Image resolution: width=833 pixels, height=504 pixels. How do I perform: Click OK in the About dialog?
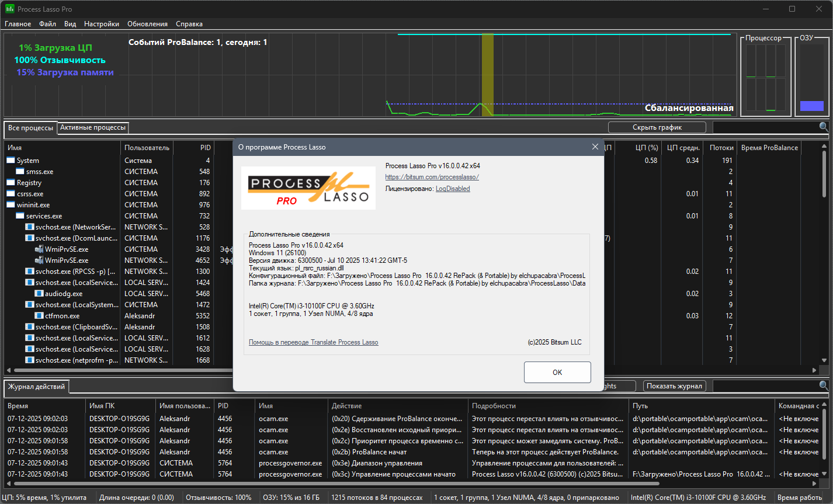coord(557,372)
